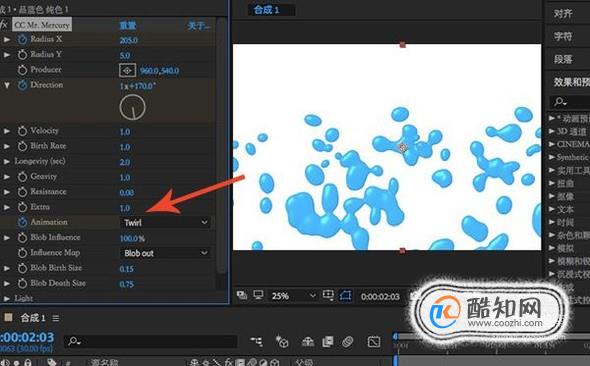Click the region of interest icon in viewer
The height and width of the screenshot is (366, 590).
328,295
